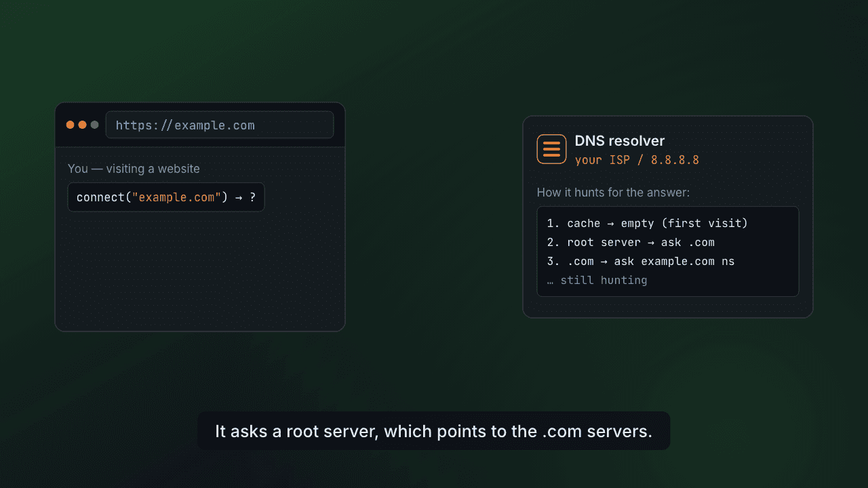868x488 pixels.
Task: Click 'How it hunts for the answer:' text
Action: click(613, 192)
